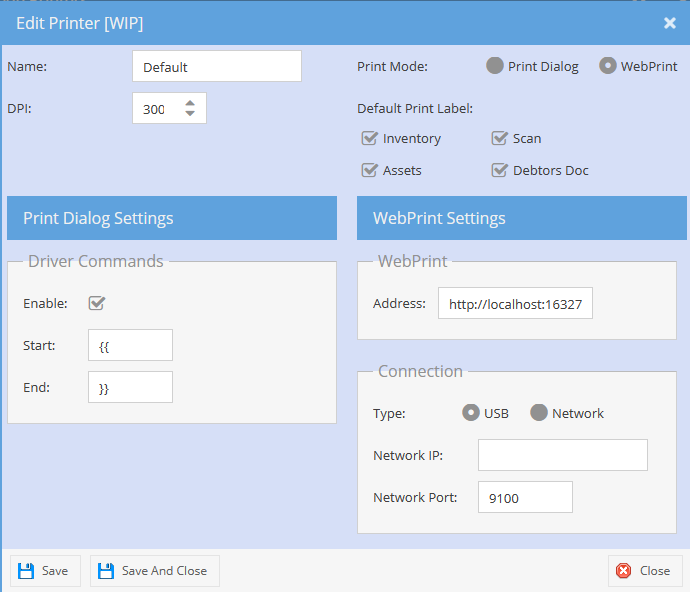Toggle the Assets checkbox
Image resolution: width=690 pixels, height=592 pixels.
[369, 170]
